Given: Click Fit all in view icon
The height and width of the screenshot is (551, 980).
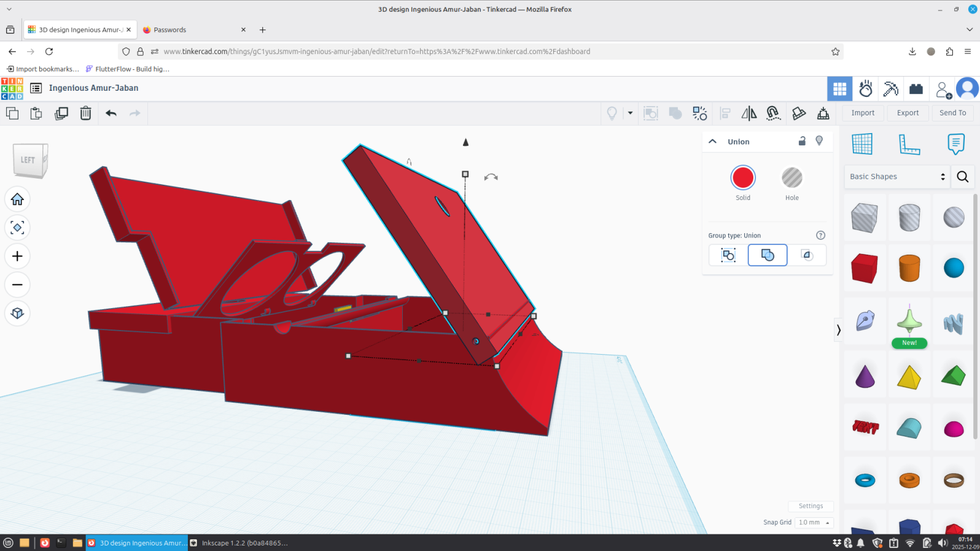Looking at the screenshot, I should coord(17,228).
